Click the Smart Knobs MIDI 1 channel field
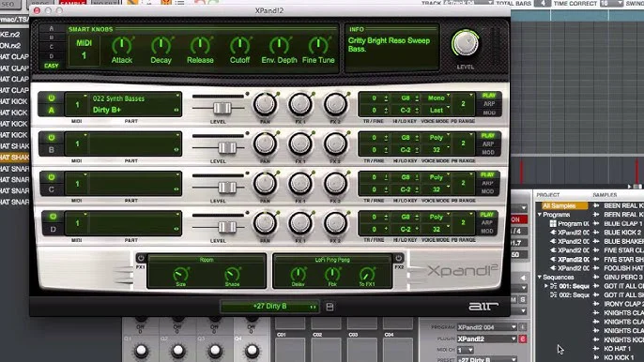 (x=84, y=50)
